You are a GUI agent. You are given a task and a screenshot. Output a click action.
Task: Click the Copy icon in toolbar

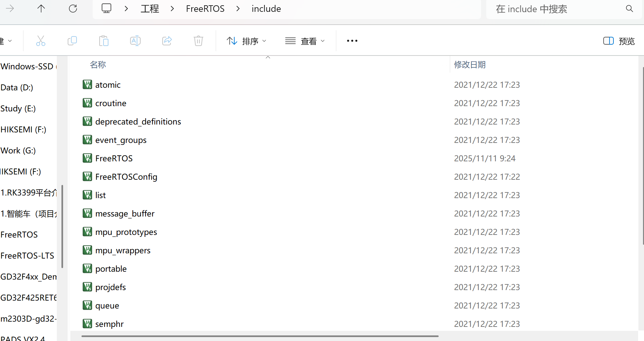(x=72, y=41)
